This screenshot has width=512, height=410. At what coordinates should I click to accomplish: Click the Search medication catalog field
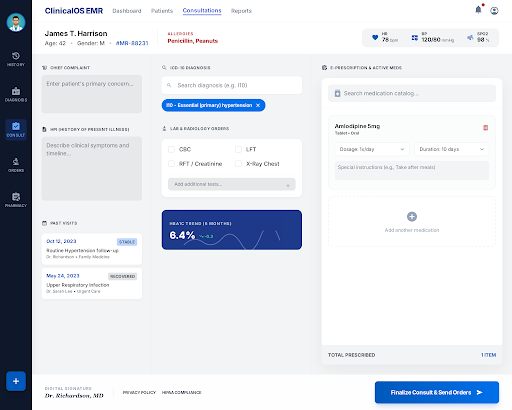click(x=412, y=93)
